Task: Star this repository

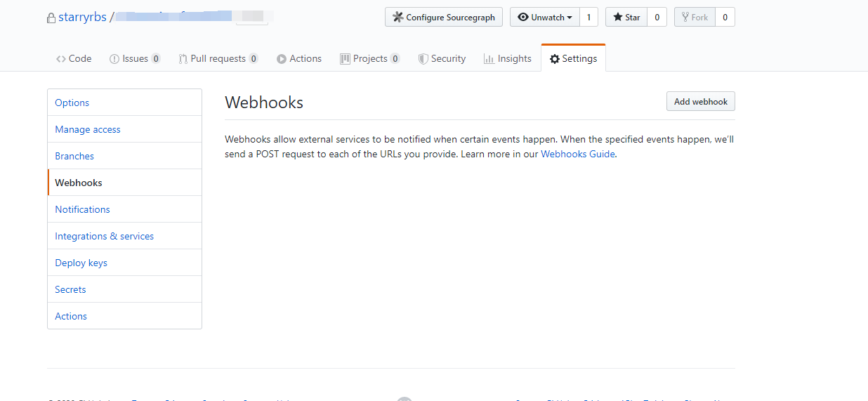Action: pos(626,18)
